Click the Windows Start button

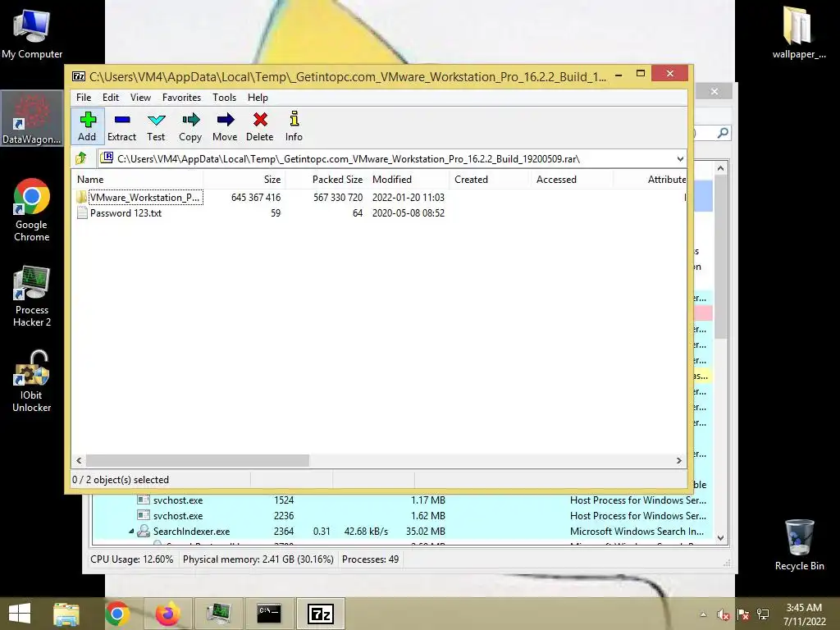(x=20, y=614)
